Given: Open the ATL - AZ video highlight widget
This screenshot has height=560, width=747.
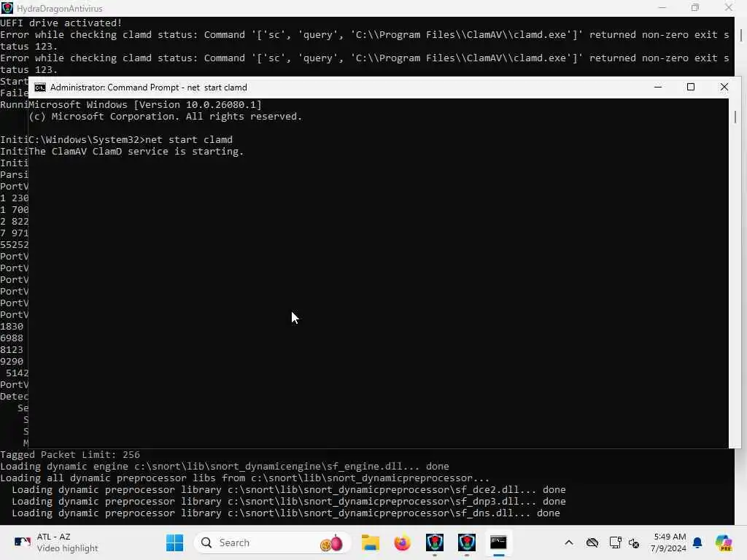Looking at the screenshot, I should click(56, 542).
